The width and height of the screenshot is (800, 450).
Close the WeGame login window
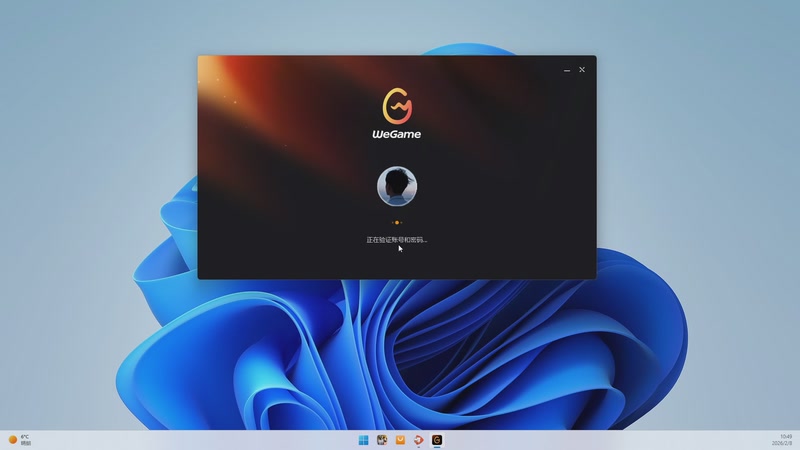pos(582,70)
